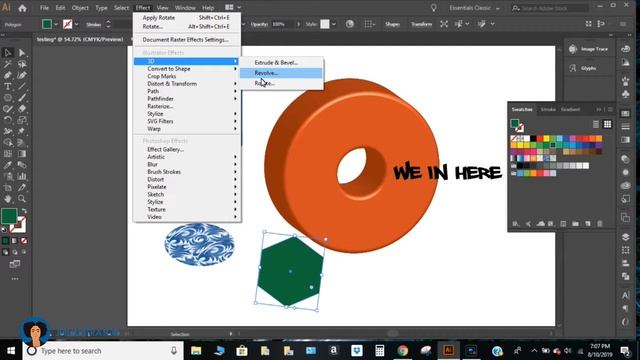Open the Edit Toolbar three-dots button
This screenshot has width=640, height=360.
(15, 279)
